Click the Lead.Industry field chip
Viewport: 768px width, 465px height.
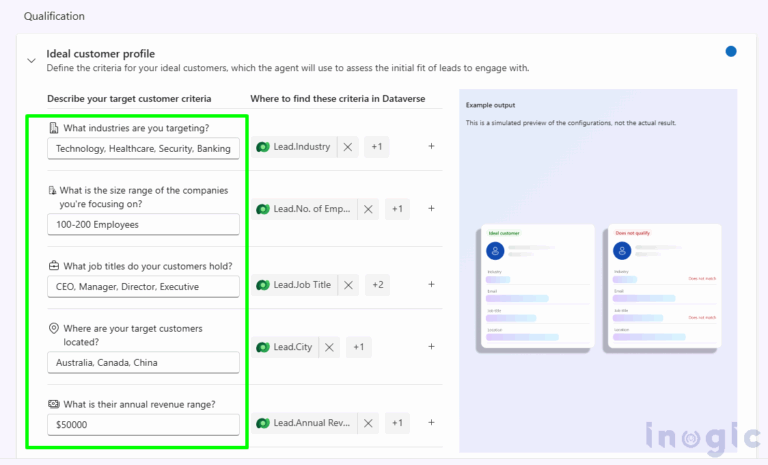tap(294, 147)
